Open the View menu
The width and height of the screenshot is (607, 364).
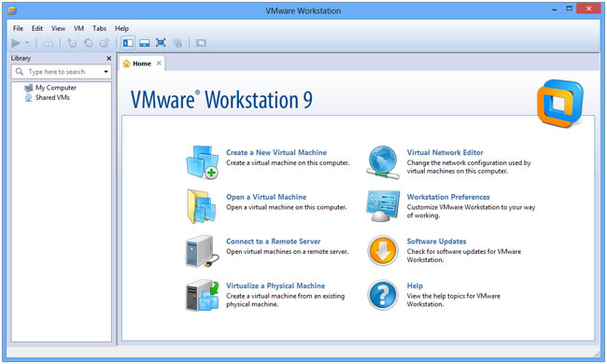coord(58,28)
